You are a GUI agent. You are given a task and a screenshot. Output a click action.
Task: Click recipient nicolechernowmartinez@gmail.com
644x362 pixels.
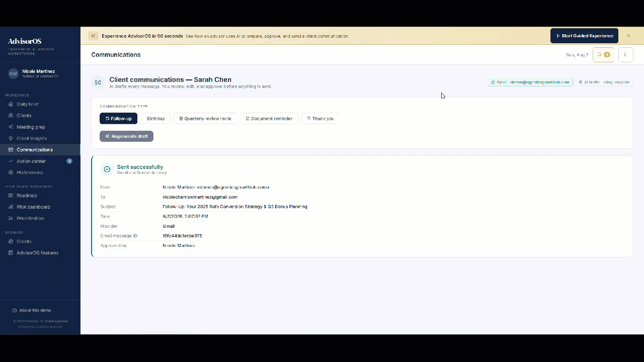point(200,197)
